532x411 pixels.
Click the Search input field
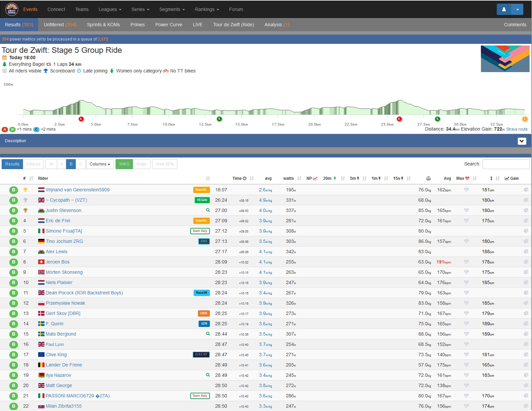tap(506, 164)
